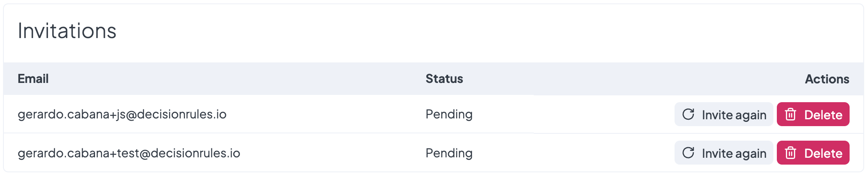868x177 pixels.
Task: Click the refresh icon for gerardo.cabana+test invitation
Action: 688,153
